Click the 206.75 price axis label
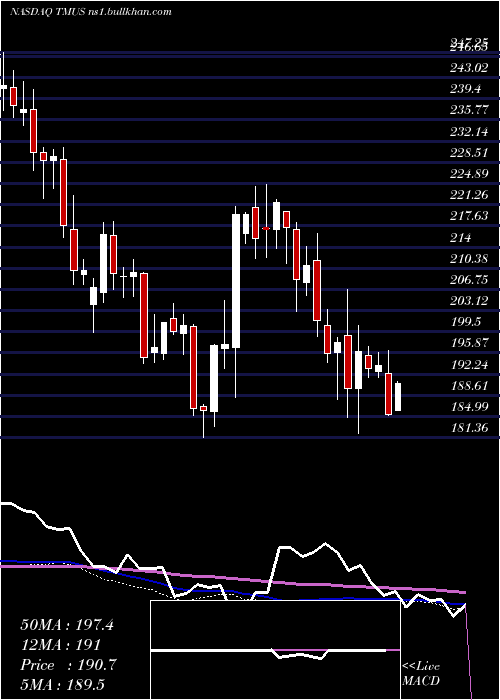500x700 pixels. tap(469, 280)
